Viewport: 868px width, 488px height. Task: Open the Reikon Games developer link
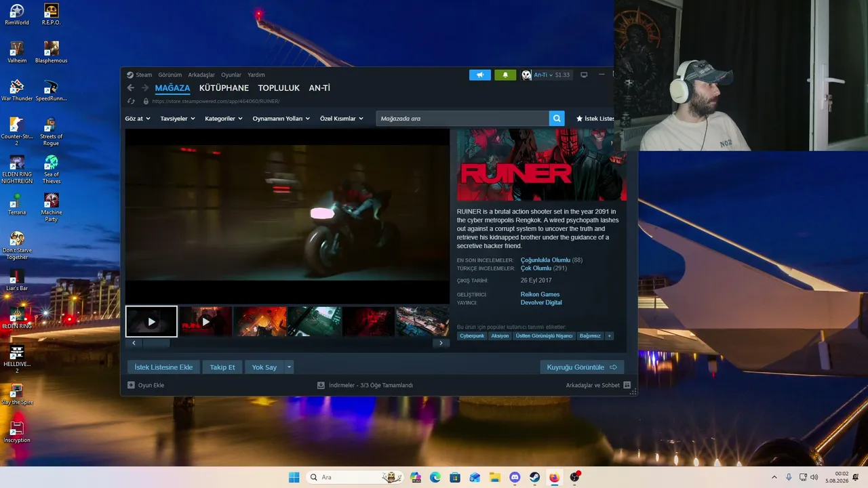[540, 295]
